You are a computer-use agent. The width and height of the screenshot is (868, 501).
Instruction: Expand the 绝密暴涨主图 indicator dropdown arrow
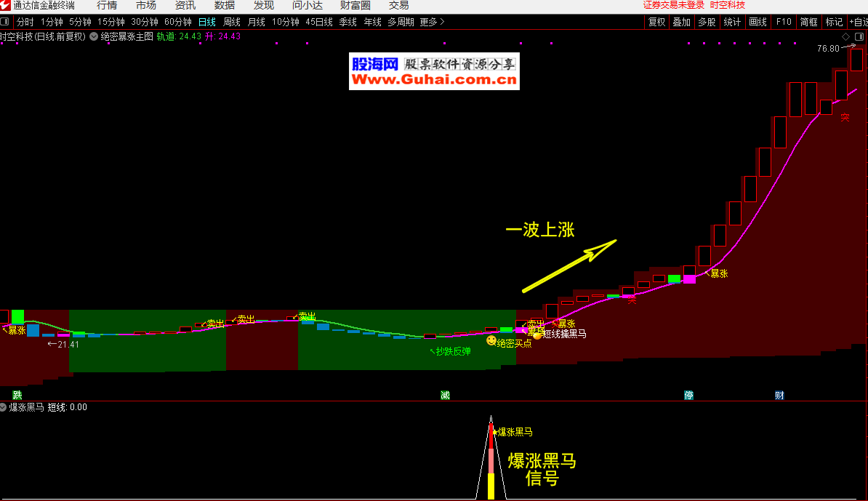(x=94, y=36)
